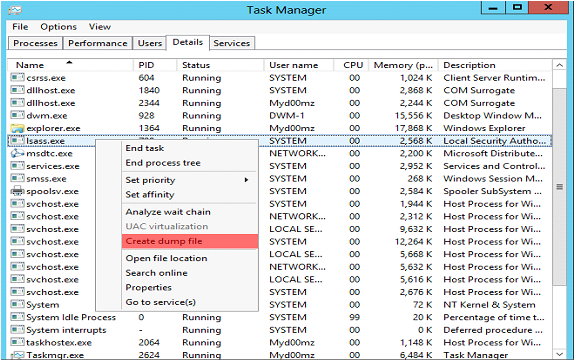Click the dwm.exe process icon
Image resolution: width=574 pixels, height=360 pixels.
pos(17,115)
